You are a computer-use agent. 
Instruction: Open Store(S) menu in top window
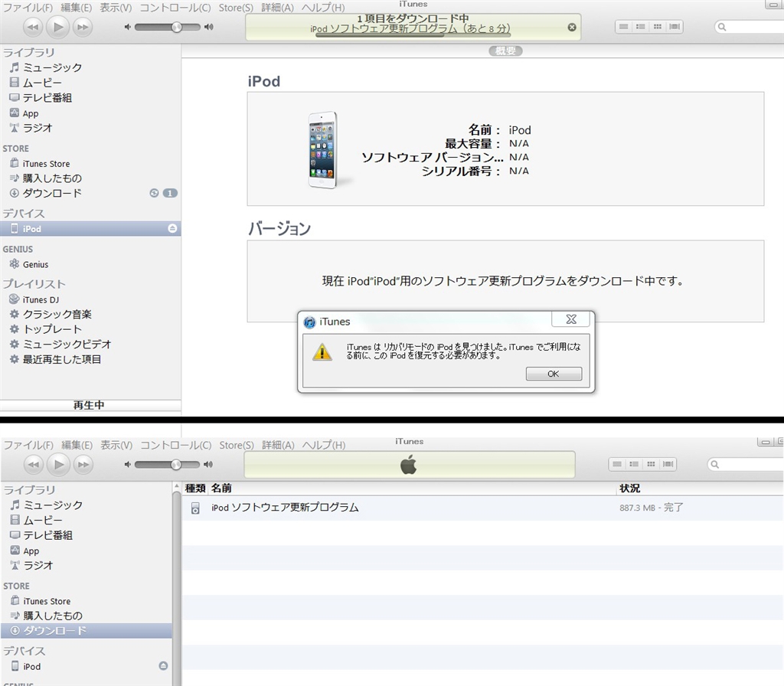(x=236, y=8)
